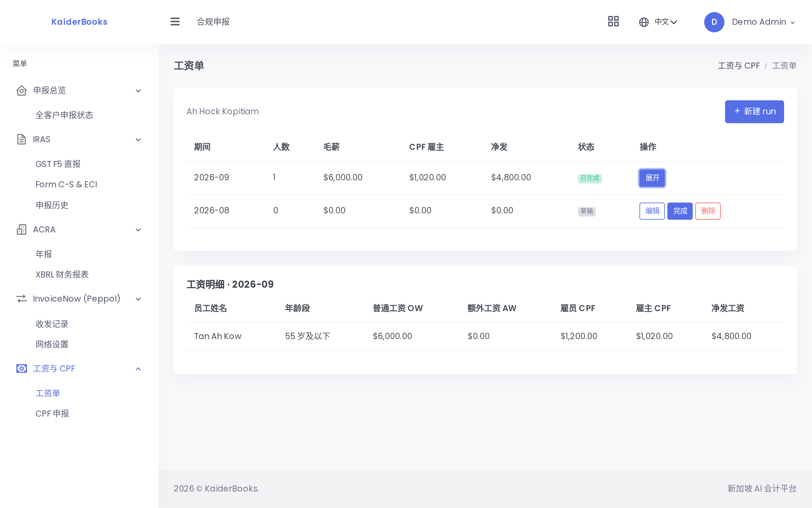Viewport: 812px width, 508px height.
Task: Open Form C-S & ECI menu item
Action: coord(66,184)
